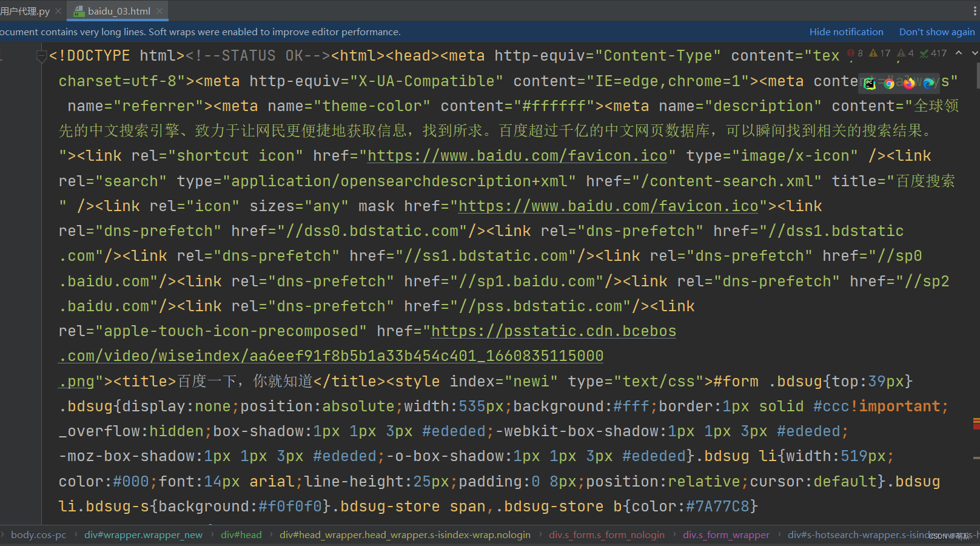Click the "X-UA-Compatible" attribute value

(426, 81)
